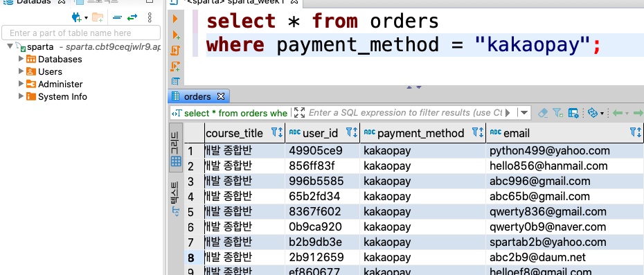Click Execute SQL in new tab icon

coord(176,35)
